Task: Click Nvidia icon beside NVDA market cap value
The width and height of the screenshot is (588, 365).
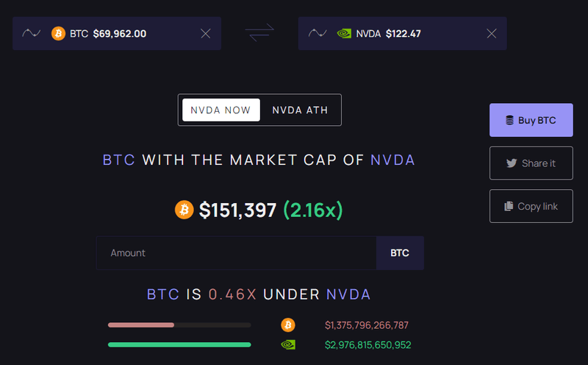Action: [x=288, y=344]
